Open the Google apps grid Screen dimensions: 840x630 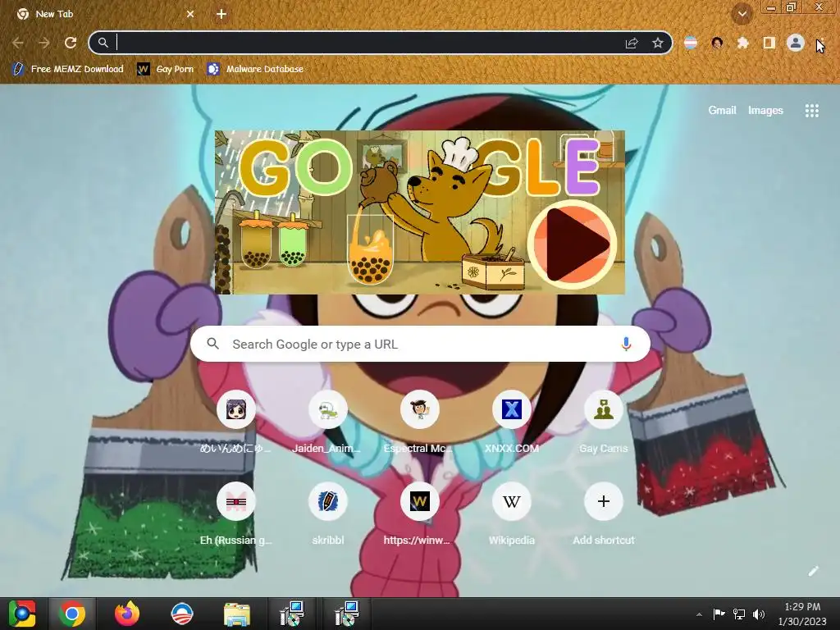click(811, 111)
